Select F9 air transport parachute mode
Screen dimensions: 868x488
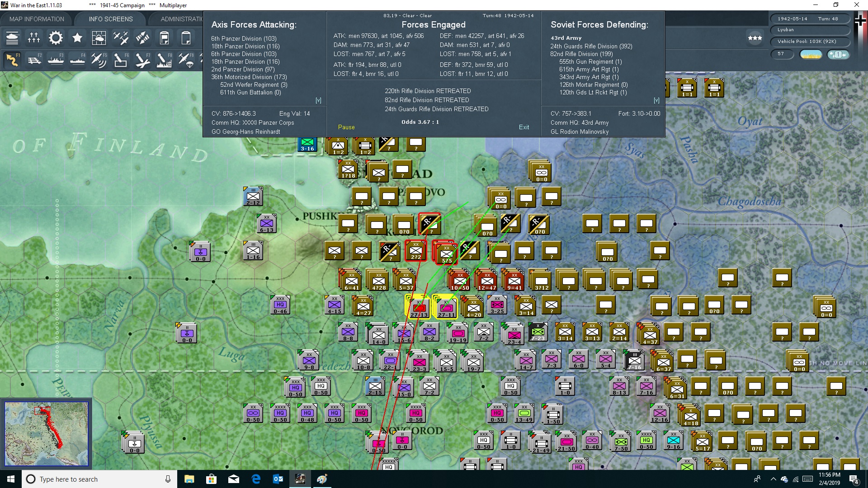(x=185, y=60)
